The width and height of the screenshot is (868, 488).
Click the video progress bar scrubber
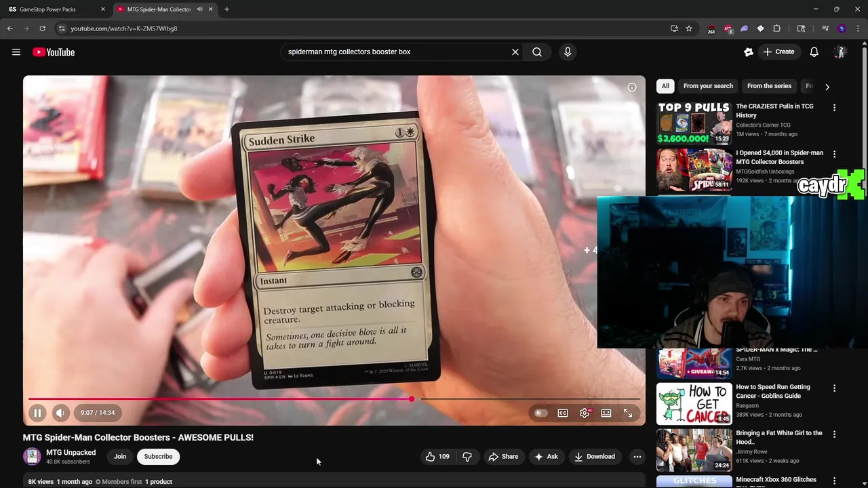tap(412, 399)
